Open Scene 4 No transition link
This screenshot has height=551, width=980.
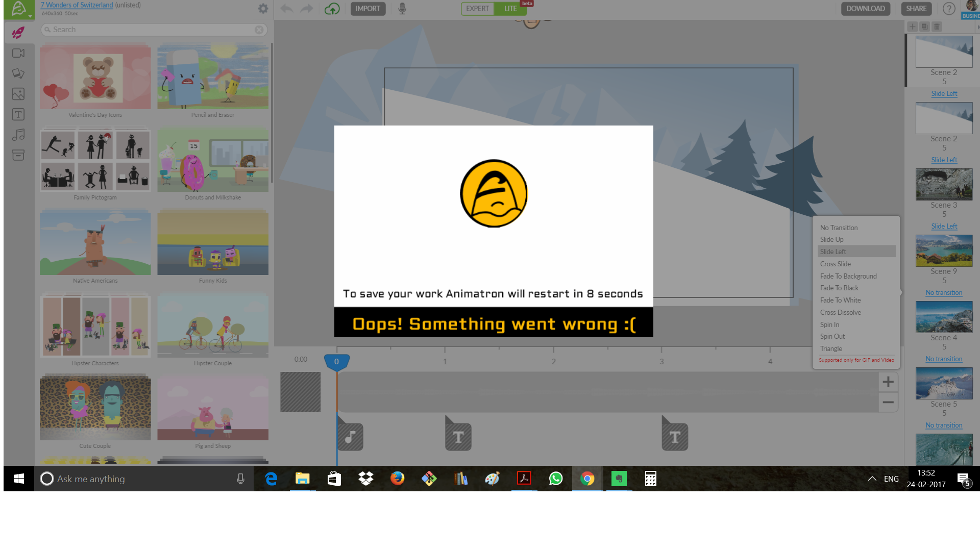944,359
